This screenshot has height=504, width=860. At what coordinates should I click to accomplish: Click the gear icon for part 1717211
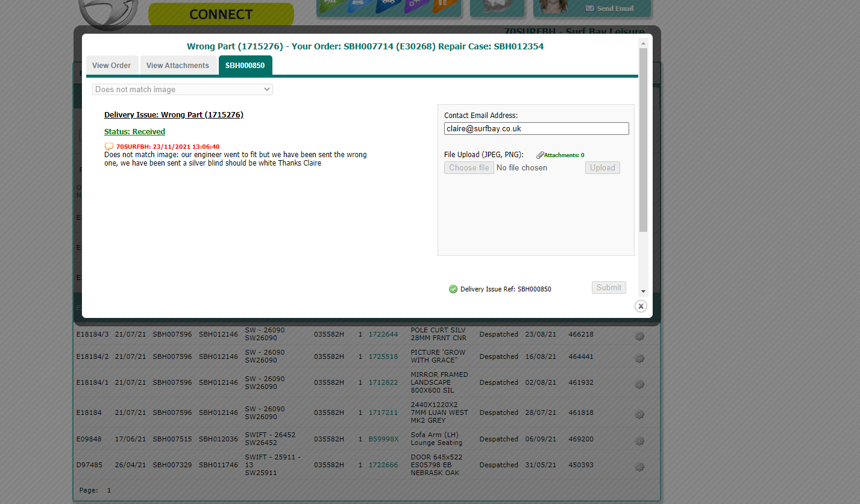click(639, 414)
